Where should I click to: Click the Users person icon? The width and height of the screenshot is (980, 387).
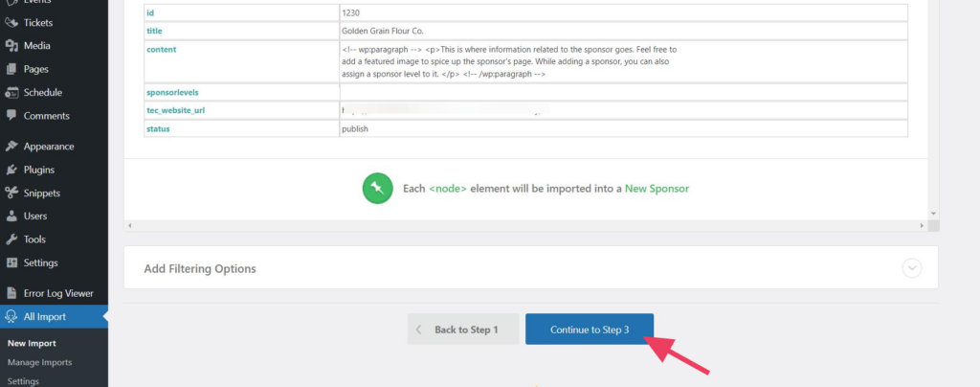[11, 216]
